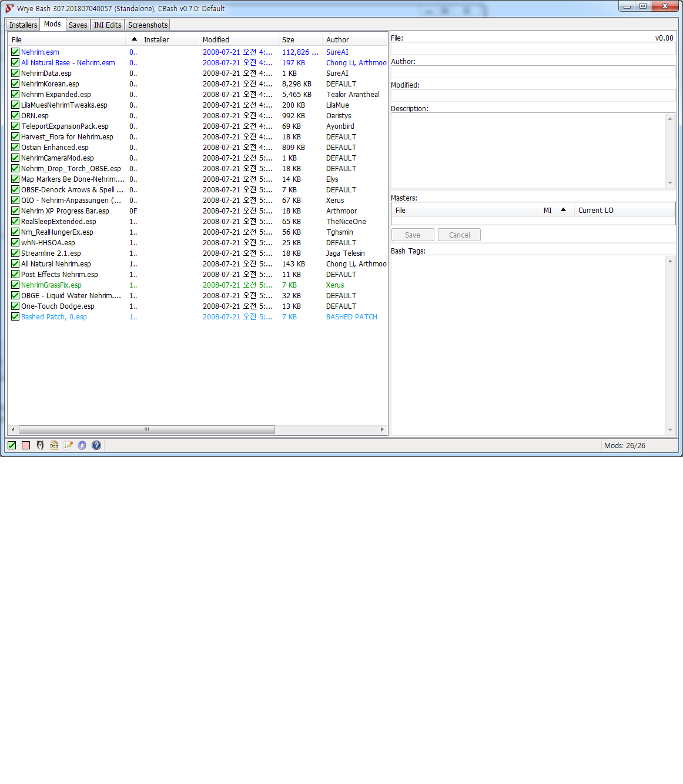Click the green checkmark status bar icon
The height and width of the screenshot is (784, 683).
click(12, 445)
